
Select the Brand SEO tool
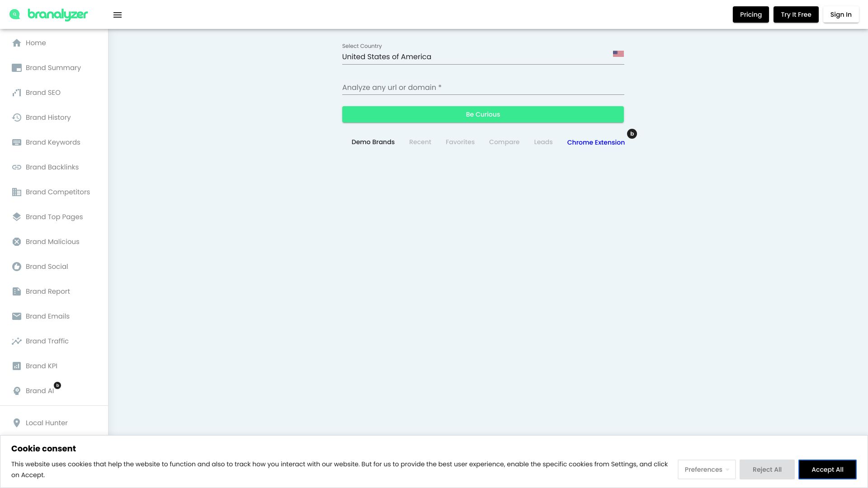point(43,92)
